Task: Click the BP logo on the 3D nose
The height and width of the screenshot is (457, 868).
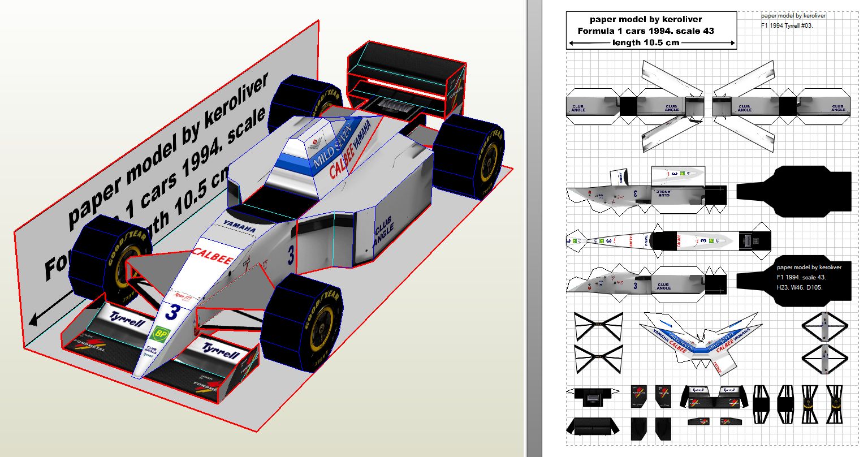Action: click(161, 334)
